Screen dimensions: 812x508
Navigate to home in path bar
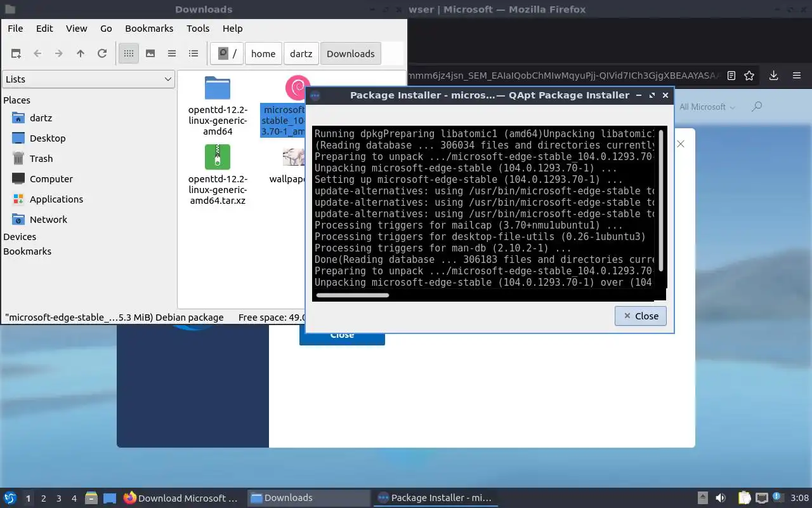tap(263, 54)
